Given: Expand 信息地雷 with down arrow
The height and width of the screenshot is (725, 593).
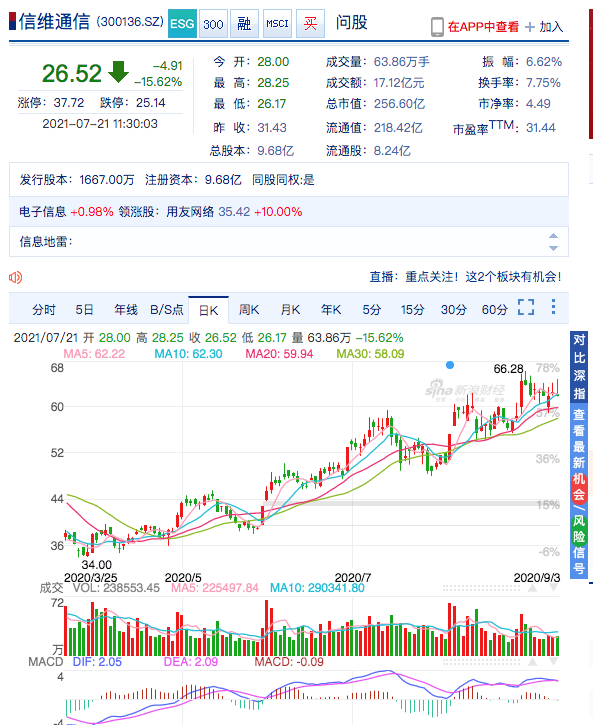Looking at the screenshot, I should [x=553, y=248].
